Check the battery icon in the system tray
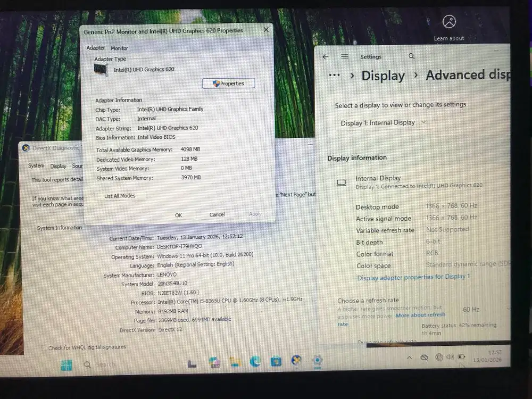 coord(461,356)
